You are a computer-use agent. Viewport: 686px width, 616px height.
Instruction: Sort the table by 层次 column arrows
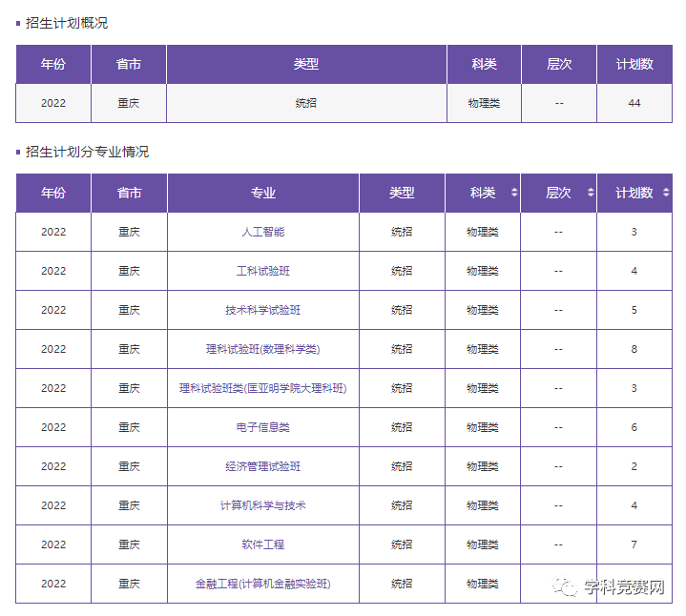pos(591,193)
